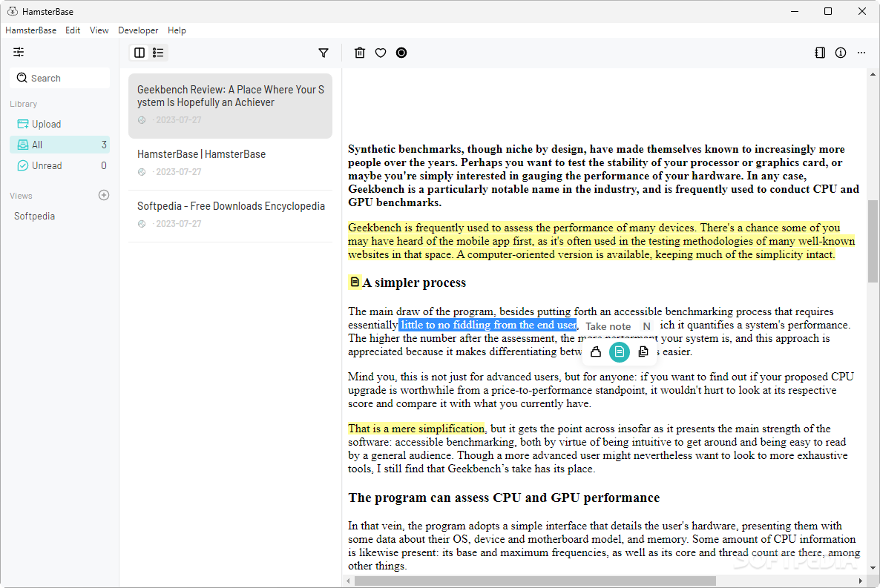Click the 'The program can assess CPU' heading
This screenshot has width=880, height=588.
click(x=504, y=498)
